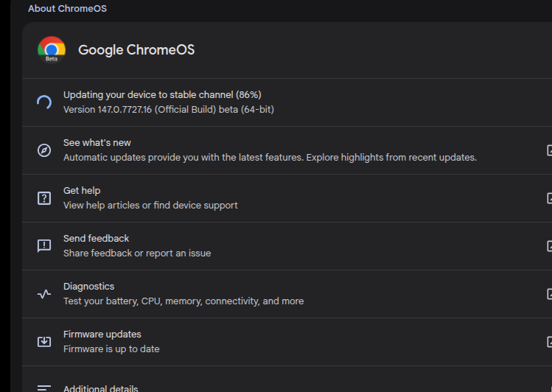Click the compass icon for what's new
Screen dimensions: 552x392
(x=44, y=150)
